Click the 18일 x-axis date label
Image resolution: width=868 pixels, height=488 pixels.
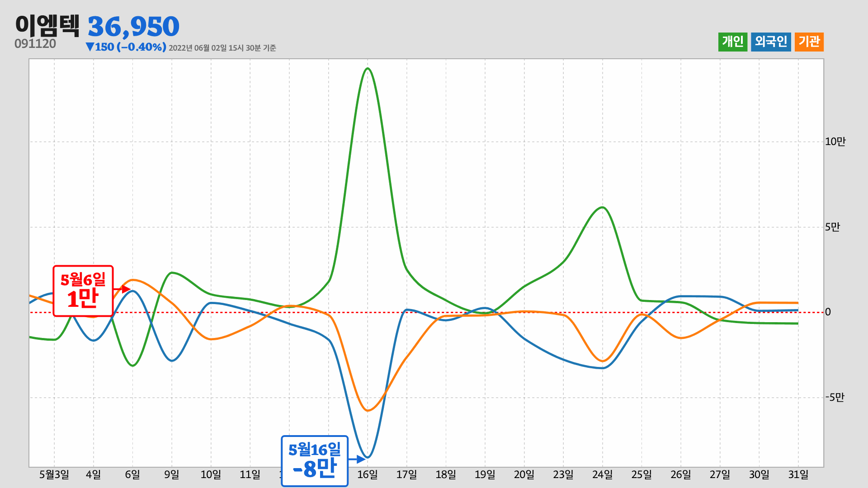[x=446, y=475]
